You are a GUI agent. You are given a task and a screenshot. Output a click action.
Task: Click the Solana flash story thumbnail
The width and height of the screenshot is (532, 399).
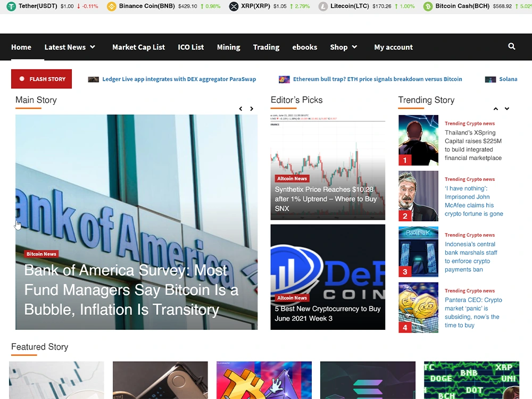[491, 79]
